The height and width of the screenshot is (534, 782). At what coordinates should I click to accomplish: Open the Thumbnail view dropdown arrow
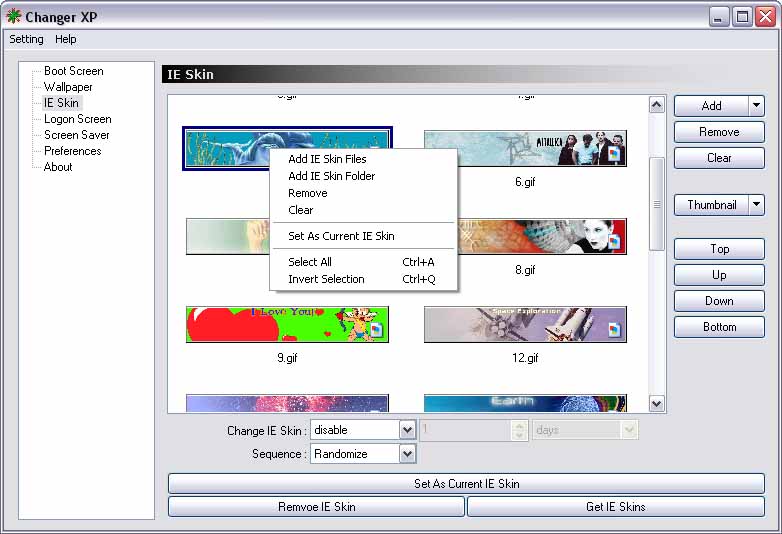pos(756,205)
